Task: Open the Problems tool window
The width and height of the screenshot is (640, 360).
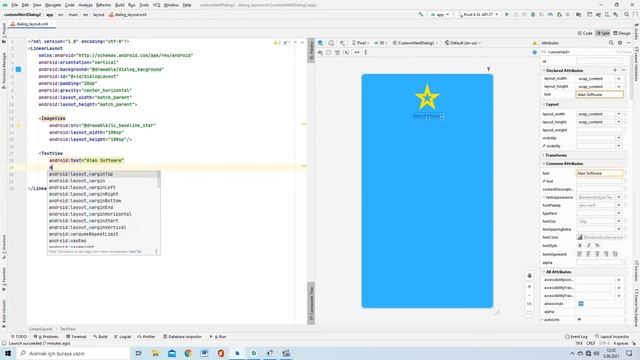Action: (x=46, y=337)
